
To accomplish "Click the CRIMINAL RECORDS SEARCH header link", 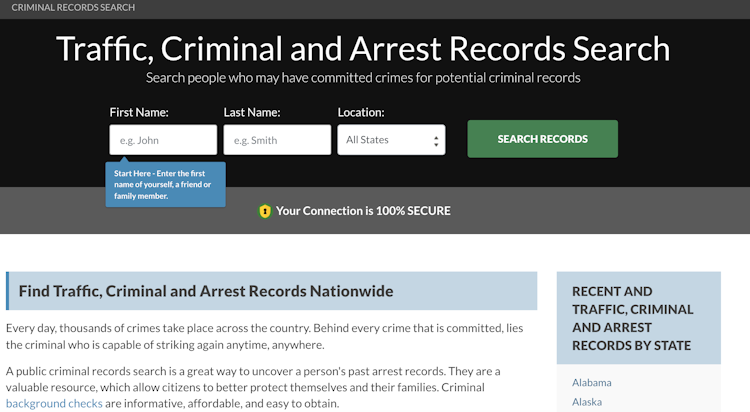I will click(x=73, y=8).
